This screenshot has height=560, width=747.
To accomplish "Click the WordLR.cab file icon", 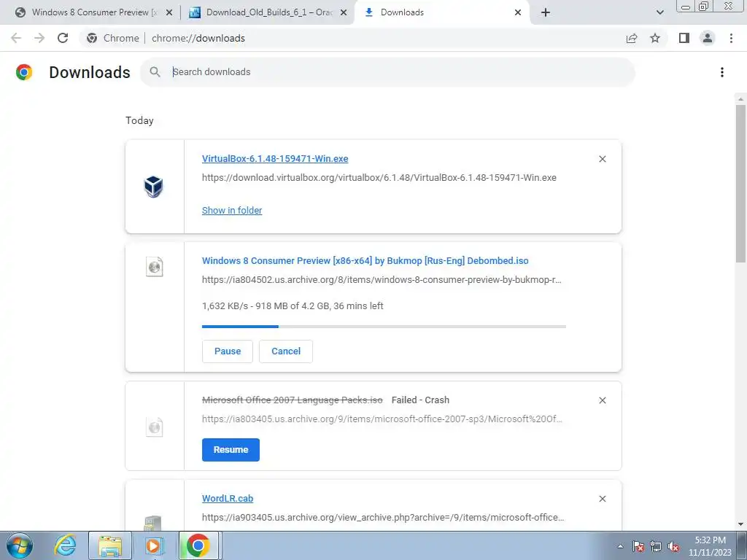I will 152,523.
